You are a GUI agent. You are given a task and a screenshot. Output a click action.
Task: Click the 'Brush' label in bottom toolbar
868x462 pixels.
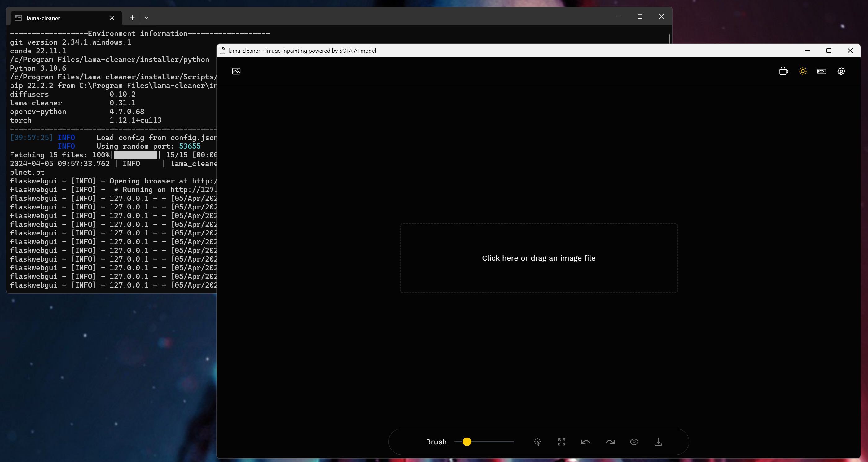(436, 442)
